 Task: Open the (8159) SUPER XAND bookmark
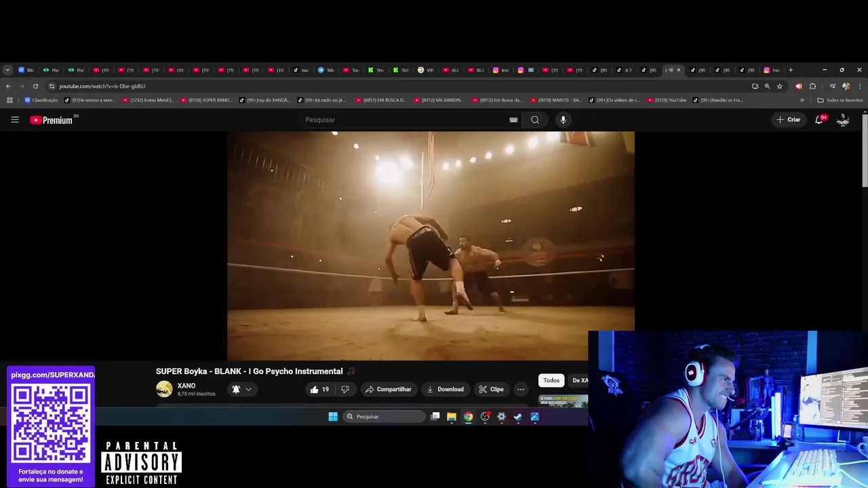coord(206,100)
